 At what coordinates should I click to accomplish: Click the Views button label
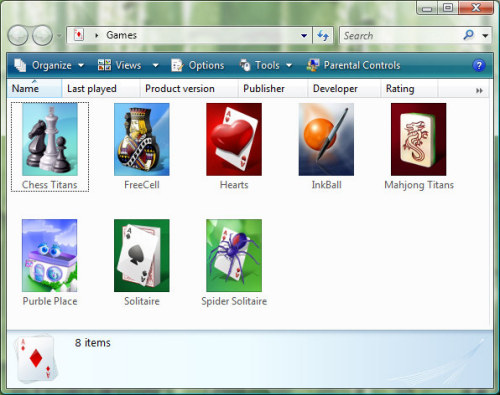[128, 65]
